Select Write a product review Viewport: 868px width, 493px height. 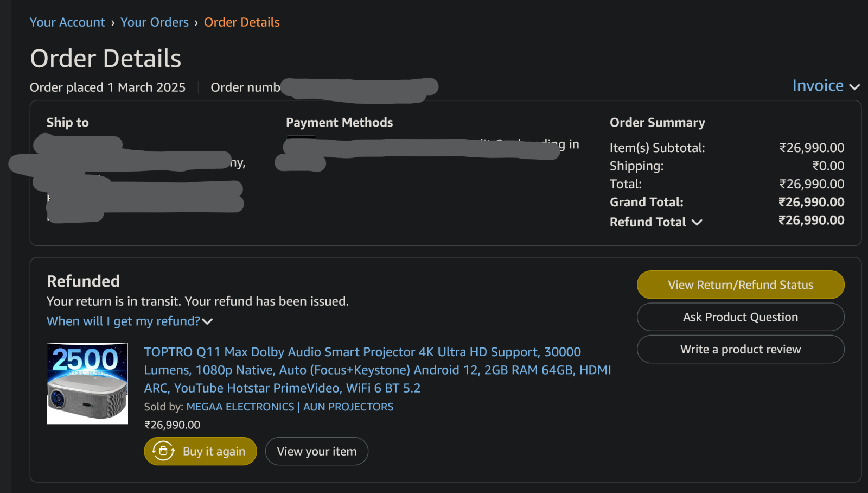pyautogui.click(x=740, y=349)
